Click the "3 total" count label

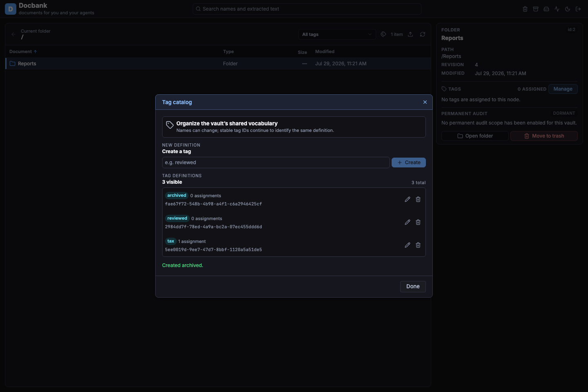419,183
